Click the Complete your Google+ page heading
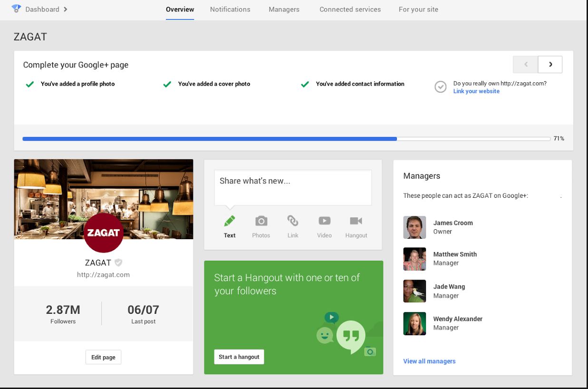 coord(76,65)
